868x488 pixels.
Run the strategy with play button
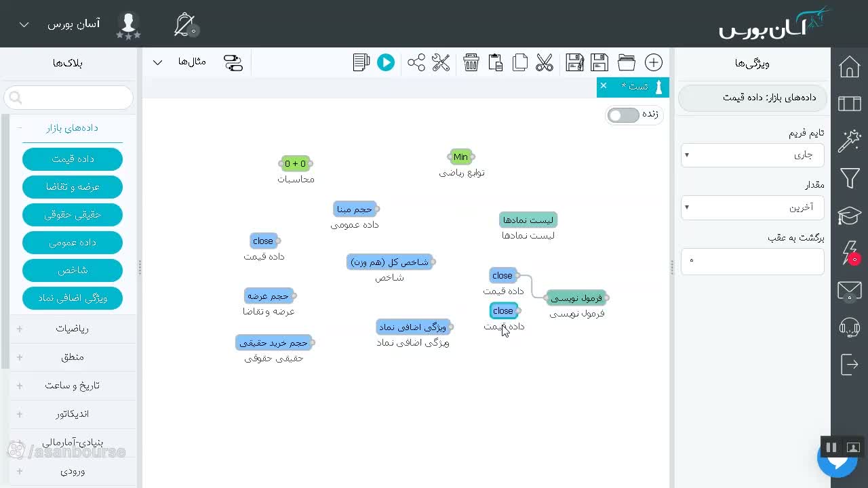tap(386, 62)
